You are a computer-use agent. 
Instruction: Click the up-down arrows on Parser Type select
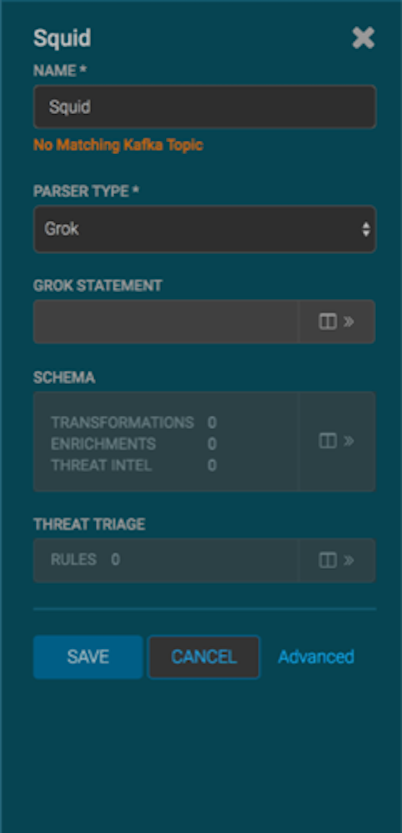(x=366, y=230)
